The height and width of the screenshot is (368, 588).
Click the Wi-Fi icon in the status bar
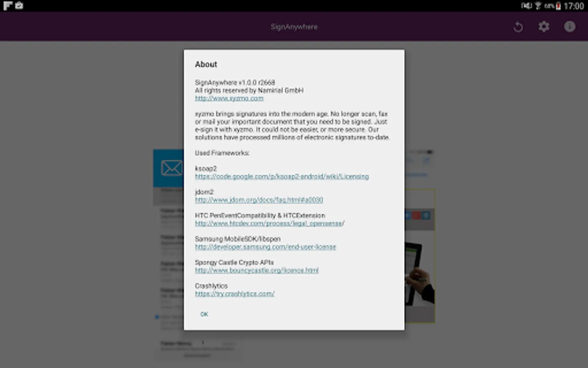coord(538,6)
